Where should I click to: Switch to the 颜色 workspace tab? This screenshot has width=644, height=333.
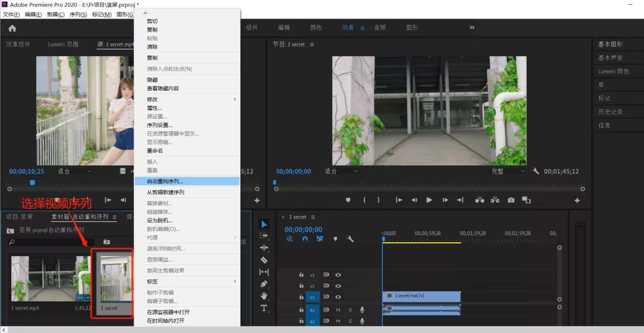316,27
